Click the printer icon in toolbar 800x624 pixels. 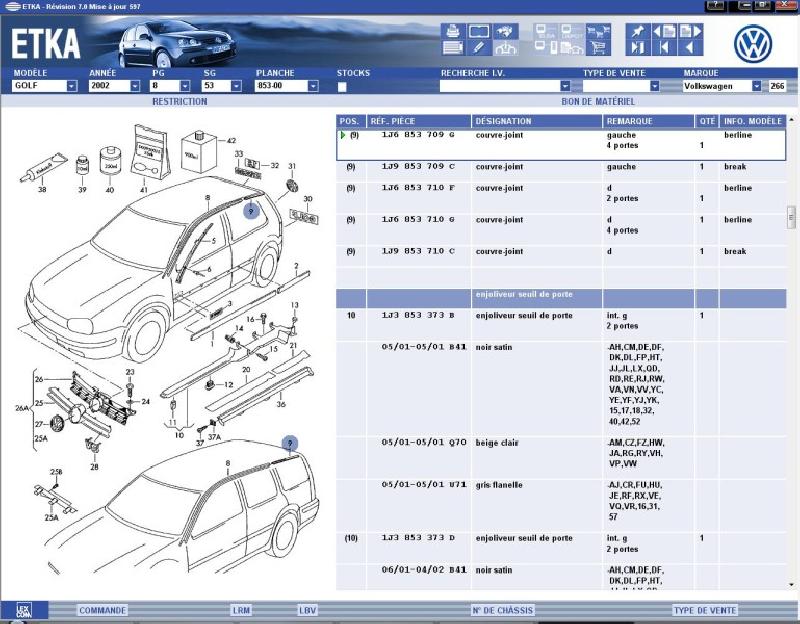coord(453,32)
